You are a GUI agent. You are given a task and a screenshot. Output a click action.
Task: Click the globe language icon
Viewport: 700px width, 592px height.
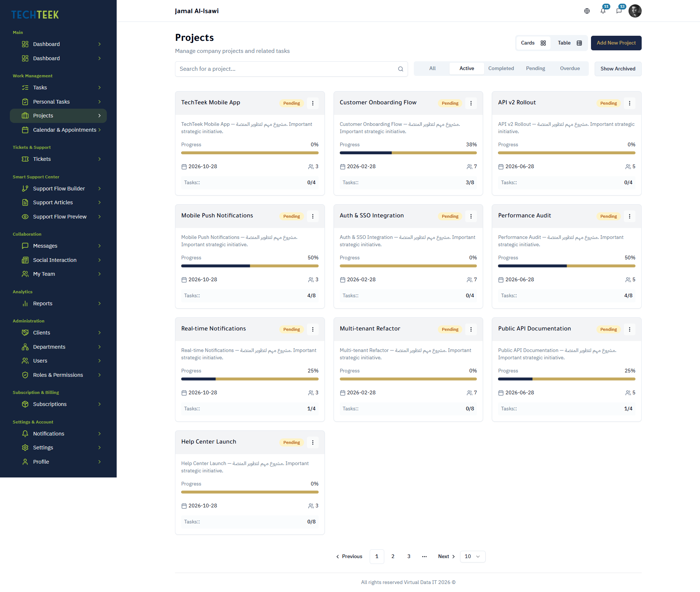pyautogui.click(x=587, y=11)
